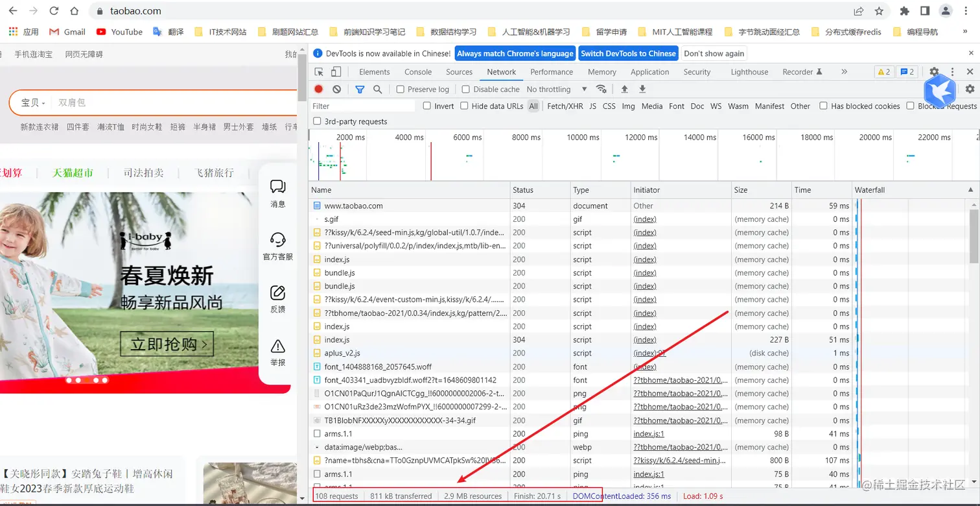Click Switch DevTools to Chinese

point(628,54)
